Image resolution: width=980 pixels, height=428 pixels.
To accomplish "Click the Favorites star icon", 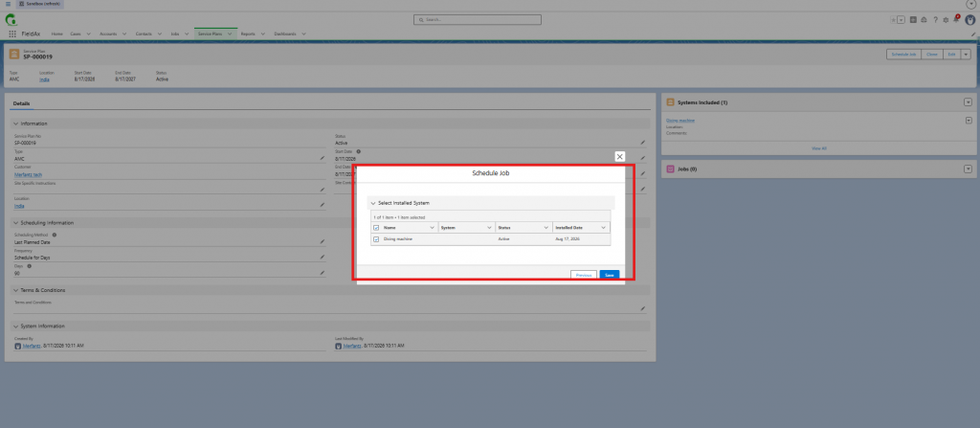I will [893, 20].
